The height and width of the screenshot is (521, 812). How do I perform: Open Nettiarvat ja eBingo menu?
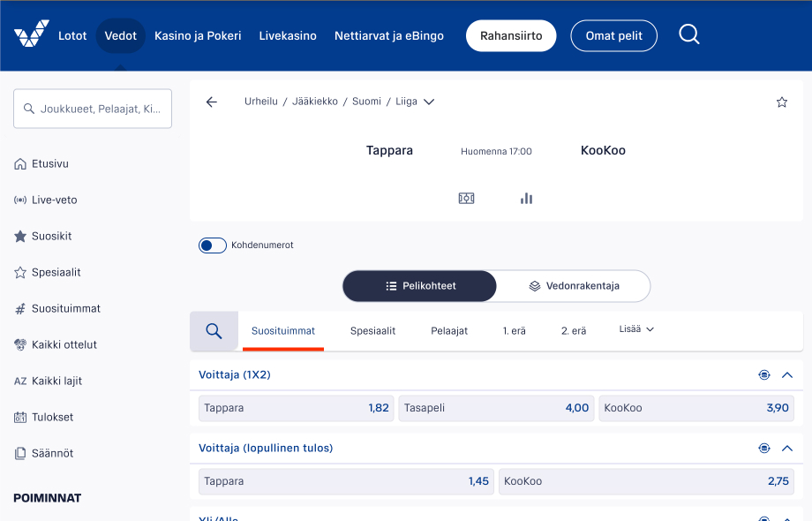pos(389,35)
